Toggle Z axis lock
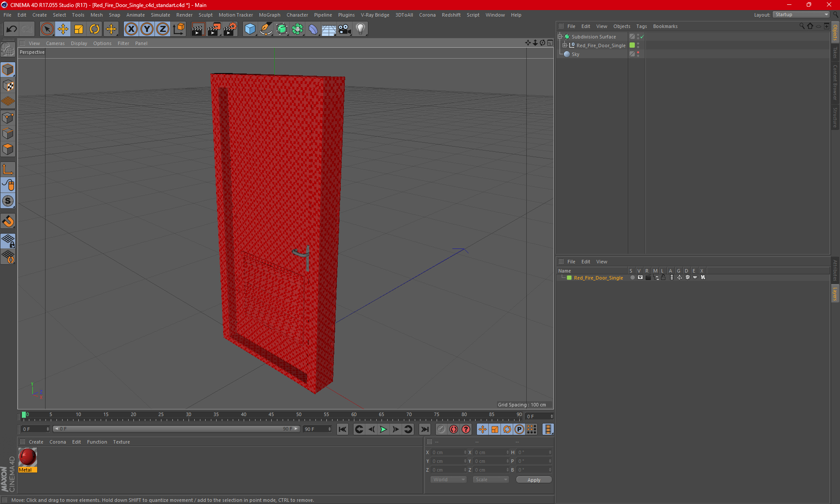840x504 pixels. point(163,29)
